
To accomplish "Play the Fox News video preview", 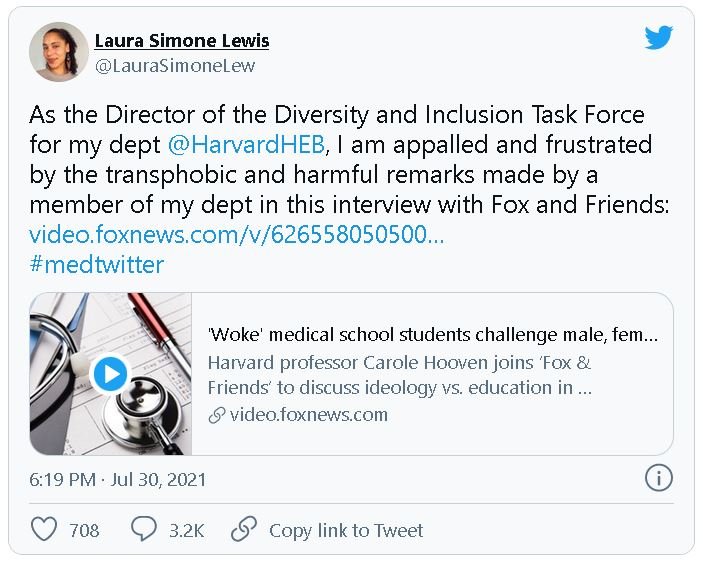I will (x=110, y=374).
